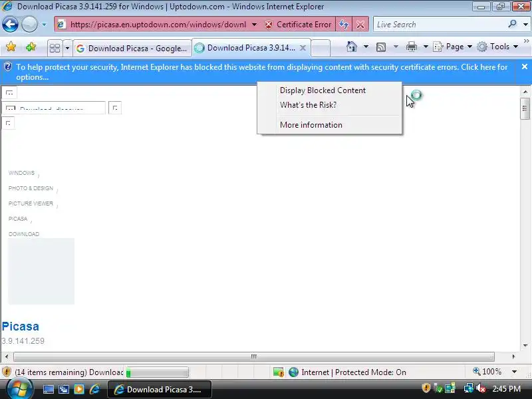Click the Switch between windows icon
This screenshot has height=399, width=532.
click(63, 390)
